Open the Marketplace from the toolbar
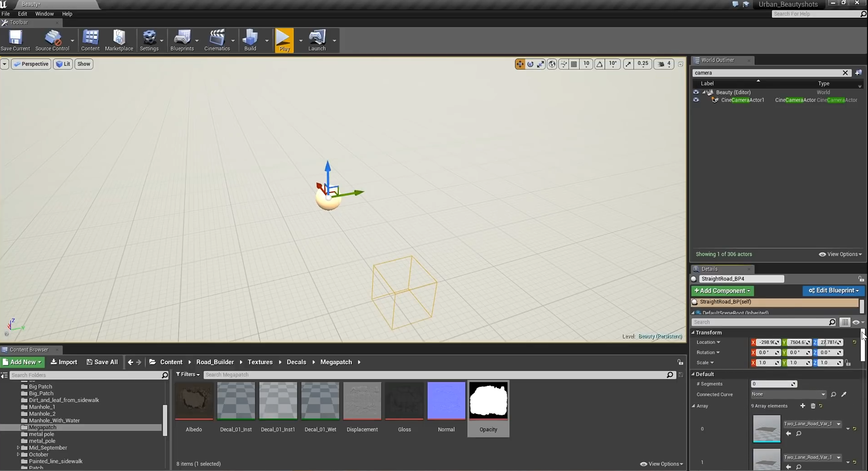The image size is (868, 471). point(119,40)
